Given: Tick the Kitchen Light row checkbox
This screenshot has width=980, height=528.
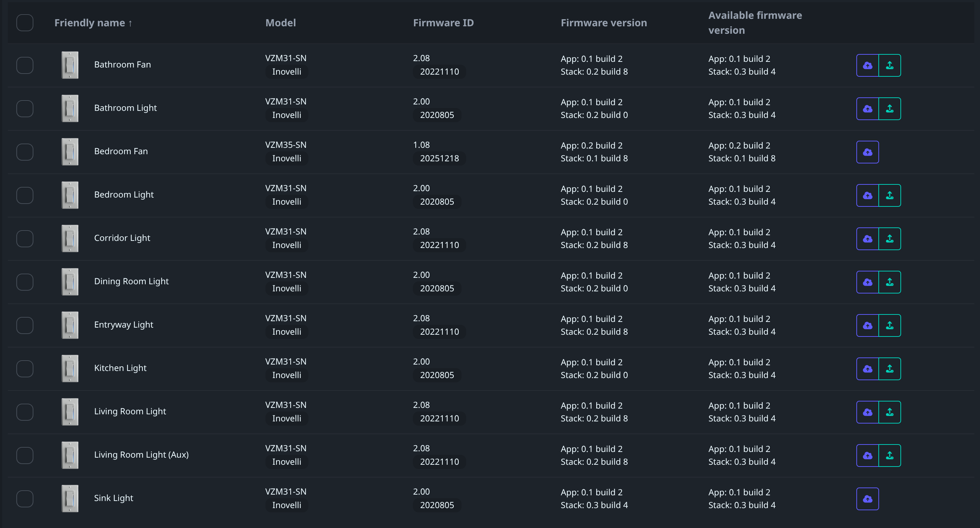Looking at the screenshot, I should point(25,368).
